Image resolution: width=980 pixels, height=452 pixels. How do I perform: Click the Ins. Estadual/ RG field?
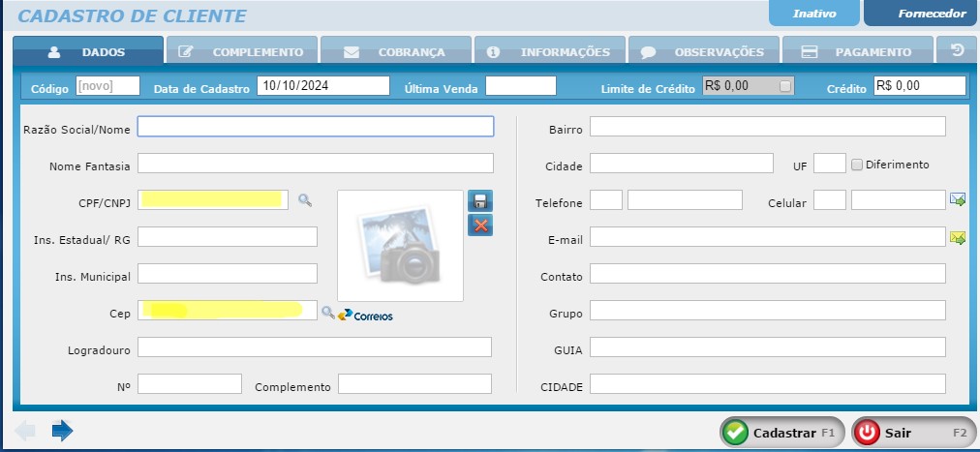click(x=228, y=236)
